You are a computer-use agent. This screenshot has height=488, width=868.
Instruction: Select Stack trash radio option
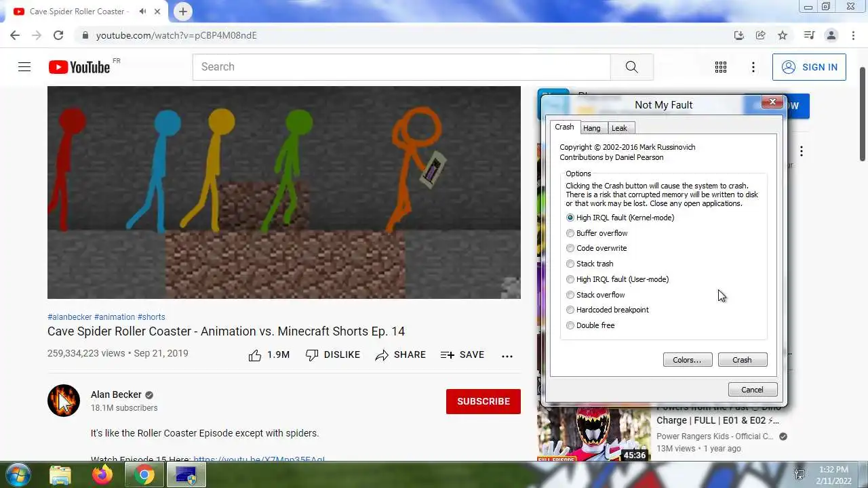(x=590, y=264)
